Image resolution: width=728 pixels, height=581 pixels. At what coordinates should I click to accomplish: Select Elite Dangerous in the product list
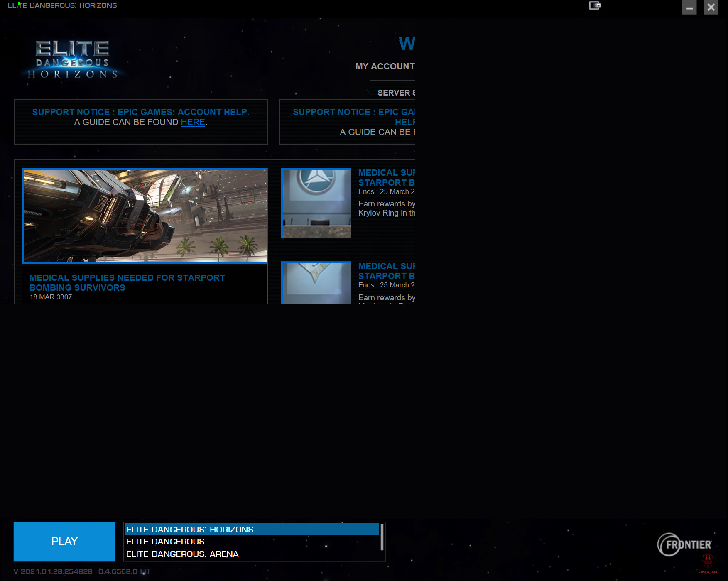(x=252, y=542)
